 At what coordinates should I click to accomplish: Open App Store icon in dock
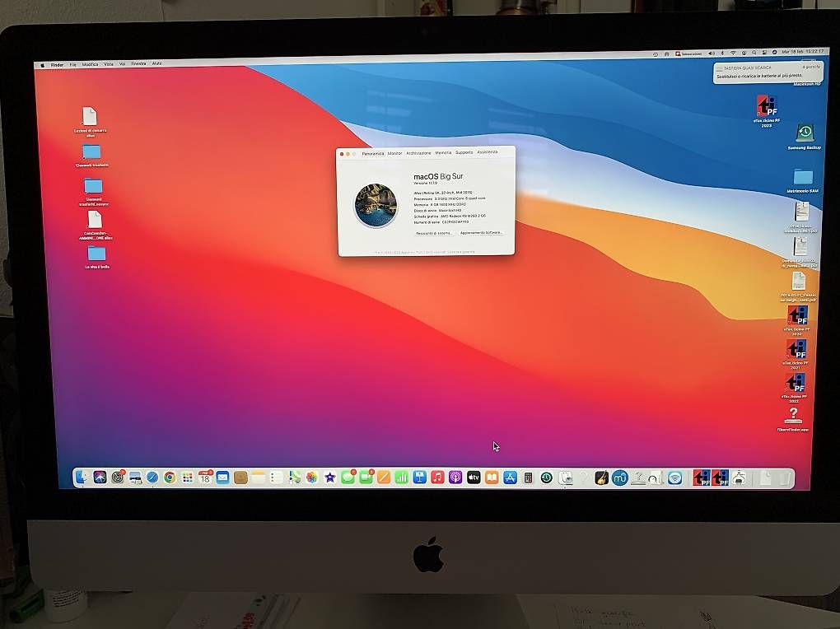click(510, 478)
